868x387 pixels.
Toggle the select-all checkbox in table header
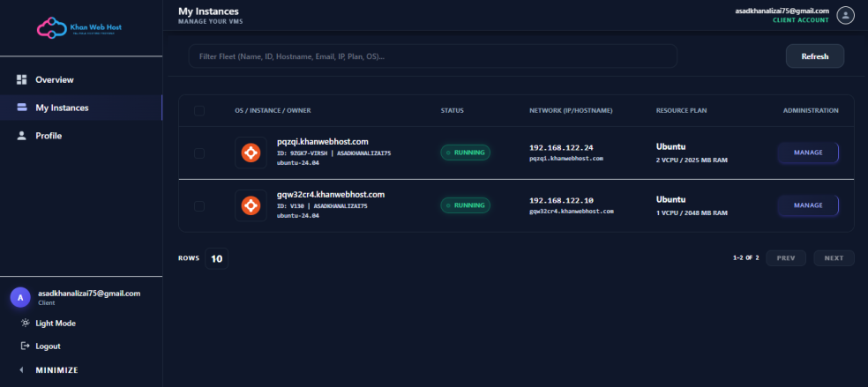pyautogui.click(x=199, y=111)
